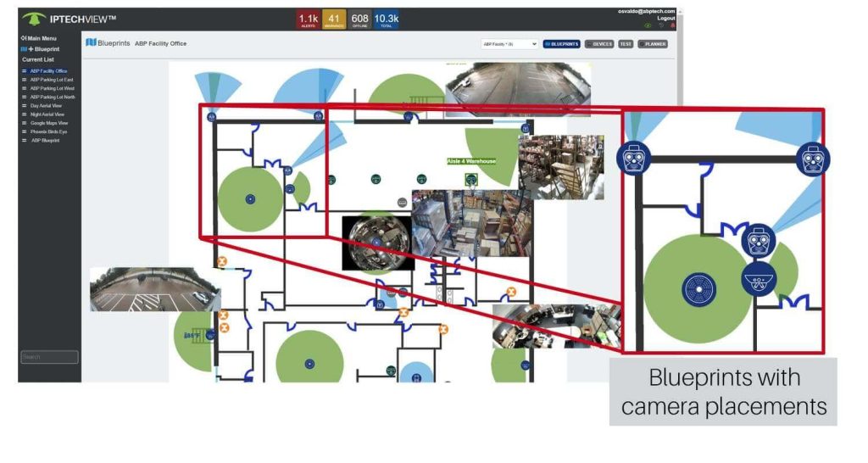The image size is (868, 463).
Task: Switch to the DEVICES view
Action: (x=599, y=43)
